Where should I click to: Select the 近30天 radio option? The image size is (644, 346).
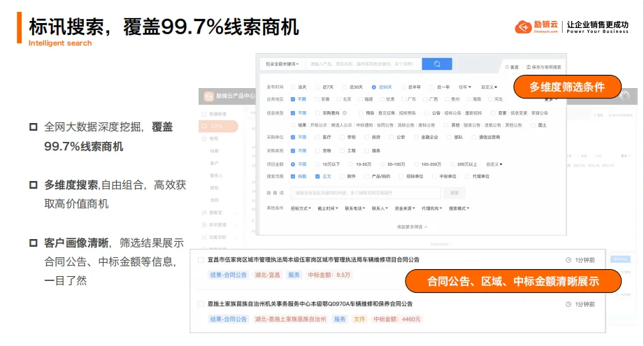pos(344,87)
